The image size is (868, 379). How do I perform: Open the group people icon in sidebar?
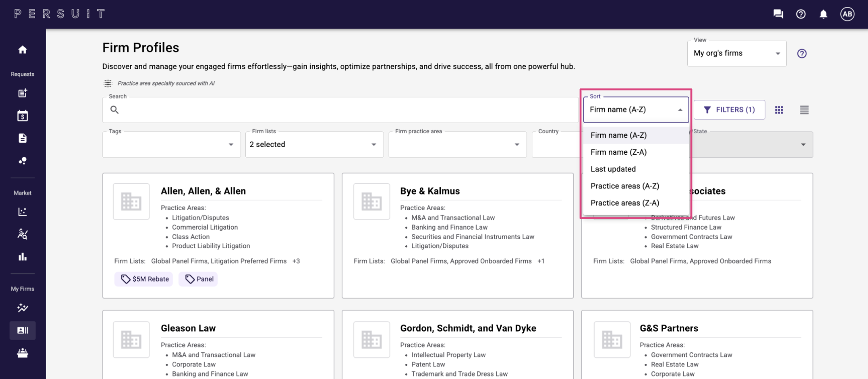pos(22,353)
